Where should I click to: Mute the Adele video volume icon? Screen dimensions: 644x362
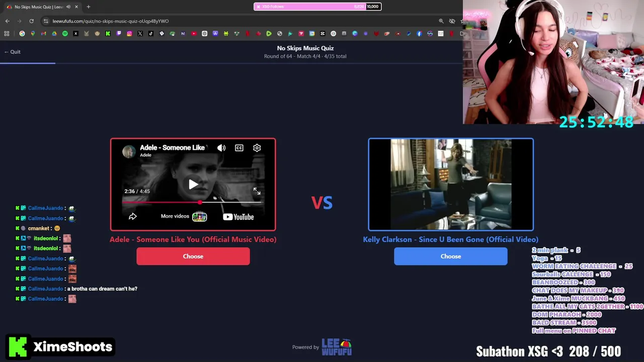pos(221,148)
